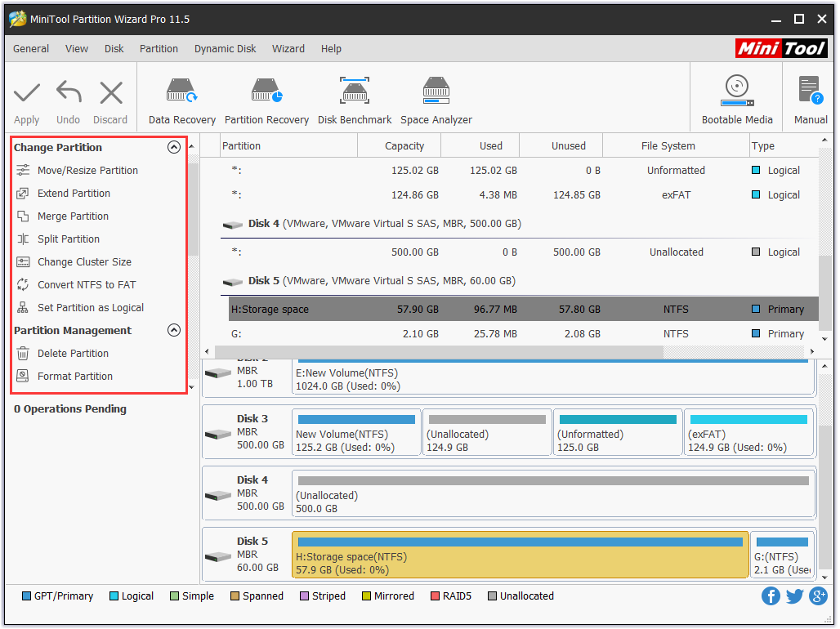Click the Merge Partition icon
Screen dimensions: 840x629
[23, 216]
